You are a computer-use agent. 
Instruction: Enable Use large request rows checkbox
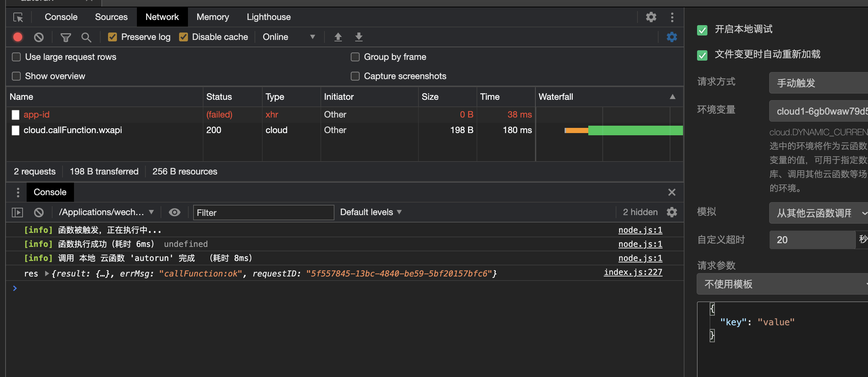(x=16, y=57)
